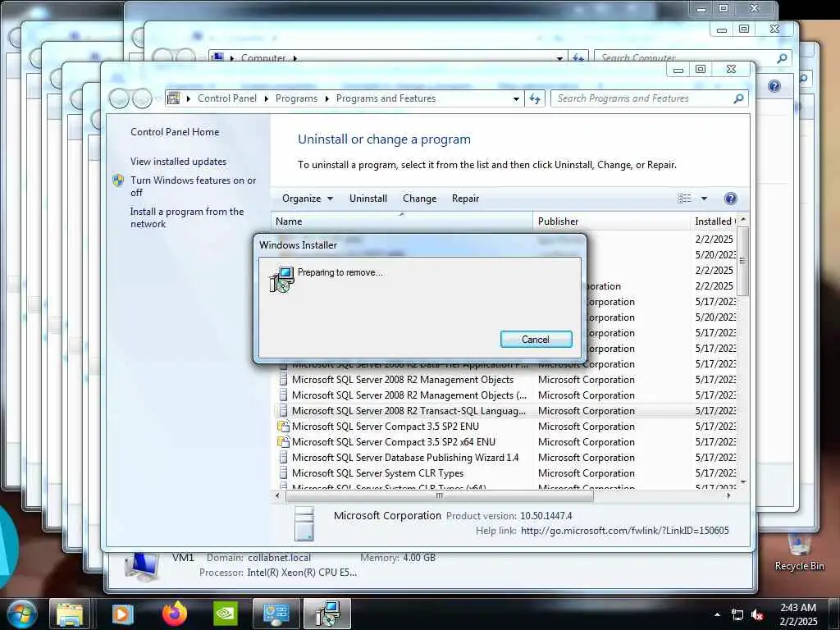Click icon of SQL Server Compact 3.5 SP2 ENU
Screen dimensions: 840x630
pyautogui.click(x=283, y=427)
